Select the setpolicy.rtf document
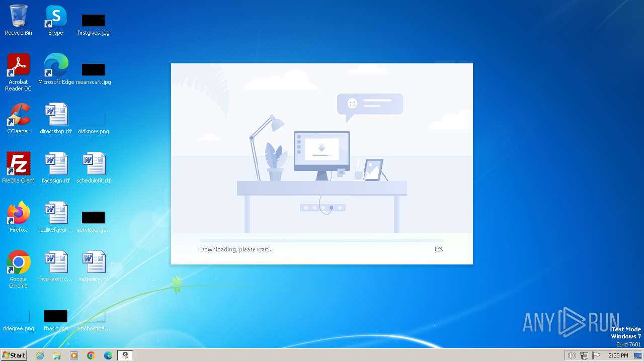644x362 pixels. point(94,266)
